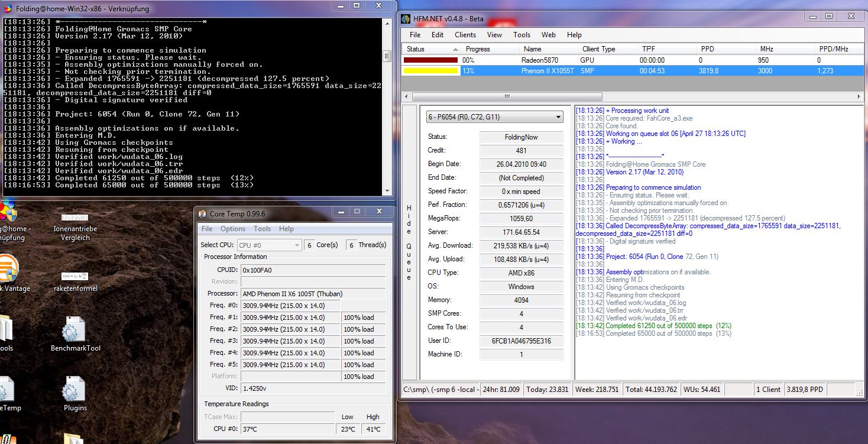
Task: Open Core Temp Tools menu
Action: pos(262,229)
